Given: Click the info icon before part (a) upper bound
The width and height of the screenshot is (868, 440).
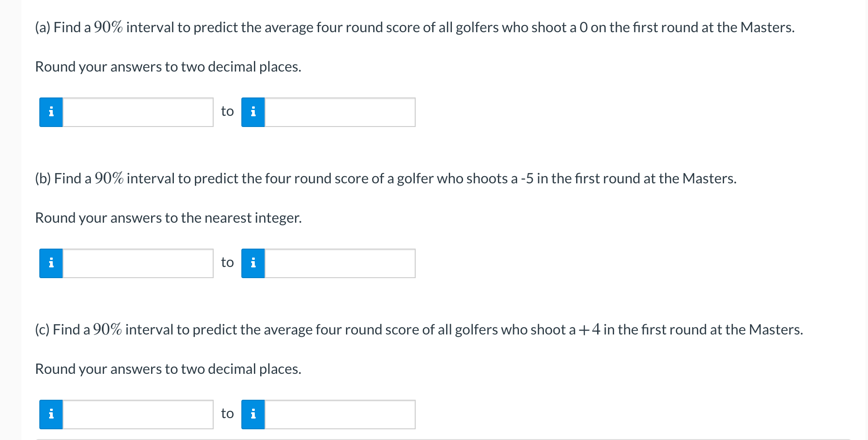Looking at the screenshot, I should [x=253, y=112].
